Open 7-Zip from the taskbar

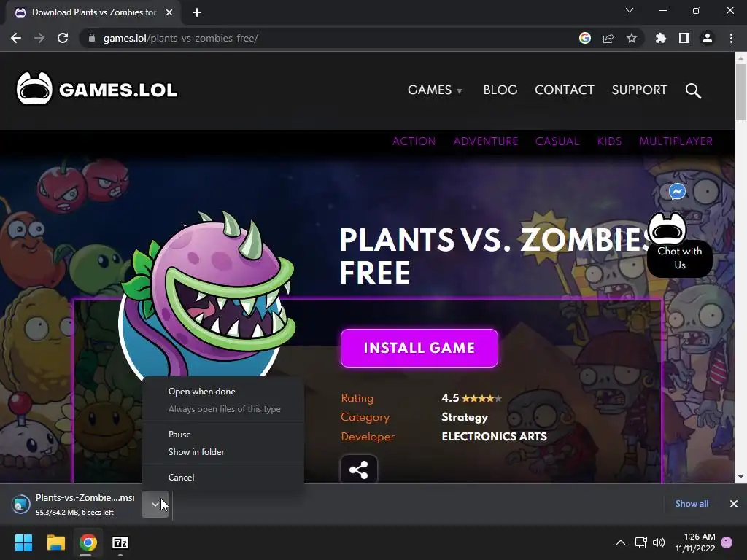tap(120, 542)
